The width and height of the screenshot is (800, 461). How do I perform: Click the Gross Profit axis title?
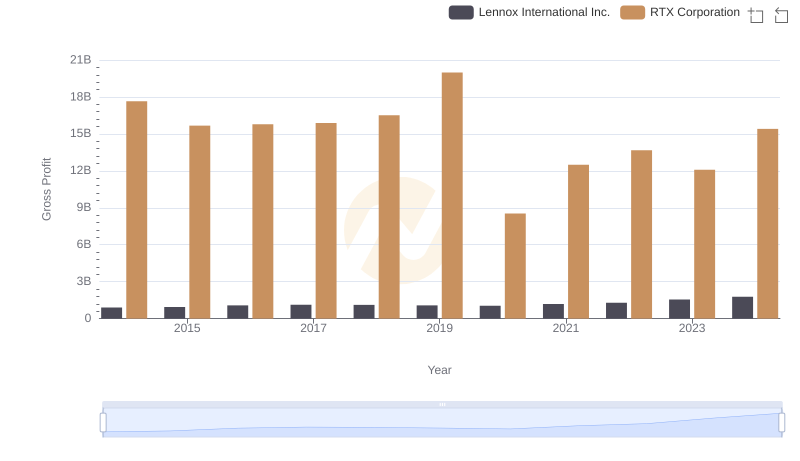(x=46, y=189)
